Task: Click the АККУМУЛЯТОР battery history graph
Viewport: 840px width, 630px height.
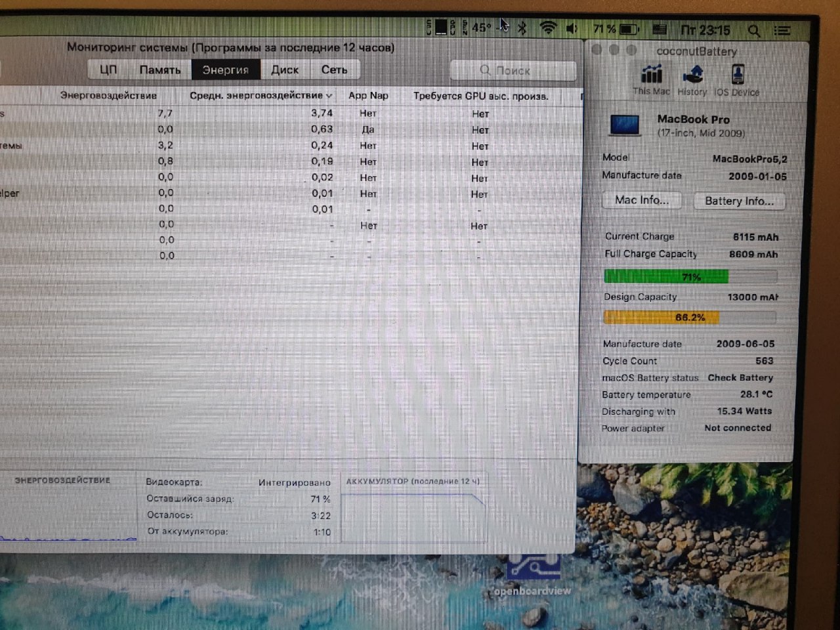Action: coord(413,518)
